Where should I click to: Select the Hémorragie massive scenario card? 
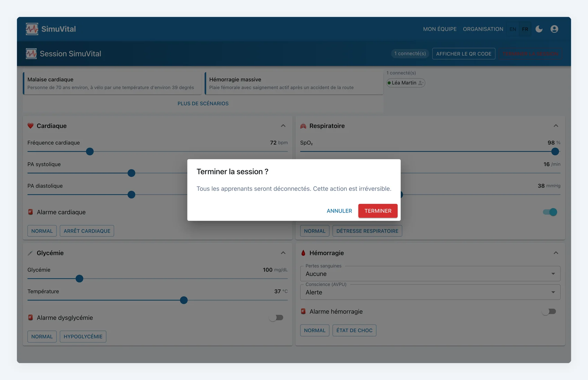[x=294, y=83]
